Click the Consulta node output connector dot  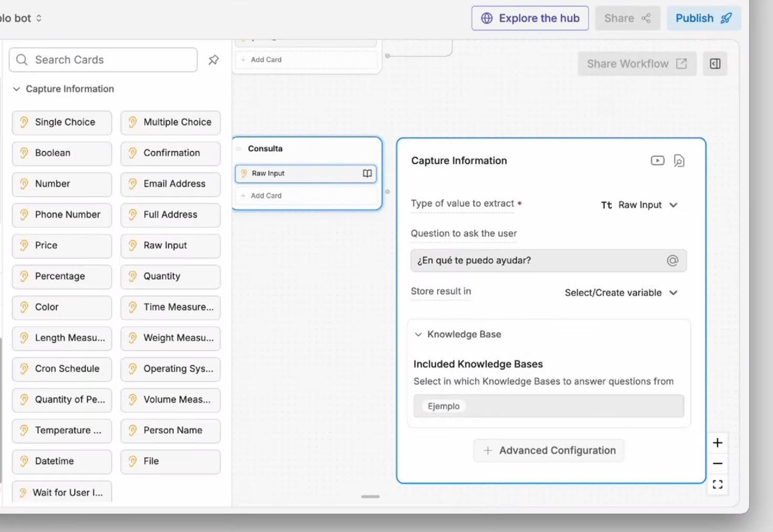tap(387, 192)
